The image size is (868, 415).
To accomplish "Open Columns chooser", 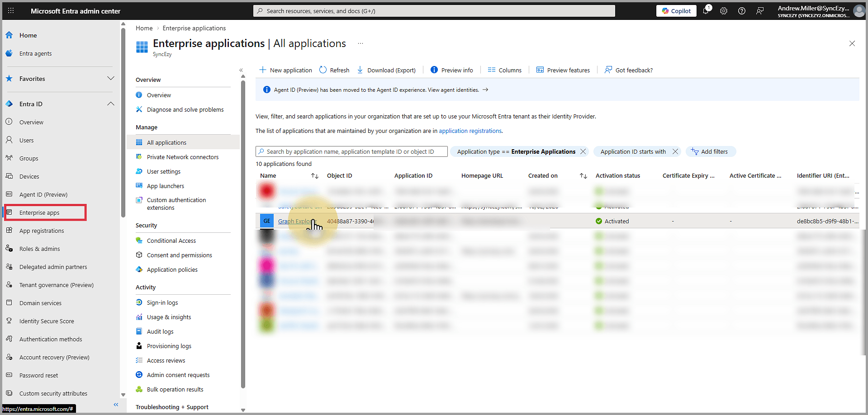I will tap(505, 70).
